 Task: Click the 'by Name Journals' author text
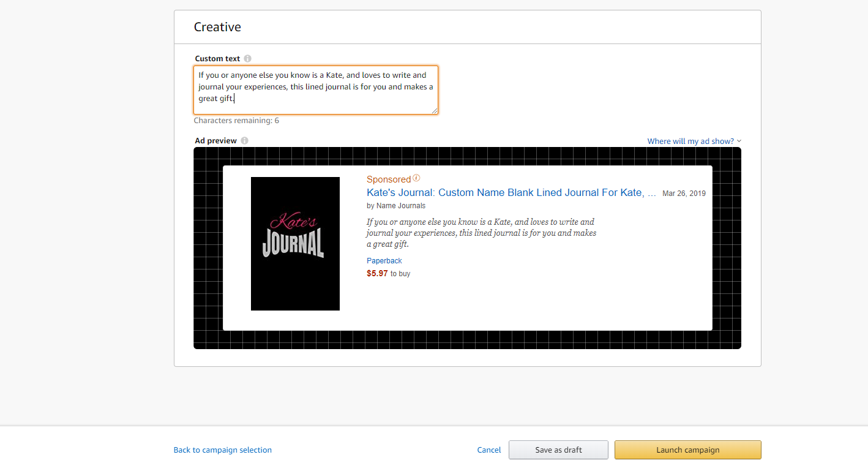(396, 206)
